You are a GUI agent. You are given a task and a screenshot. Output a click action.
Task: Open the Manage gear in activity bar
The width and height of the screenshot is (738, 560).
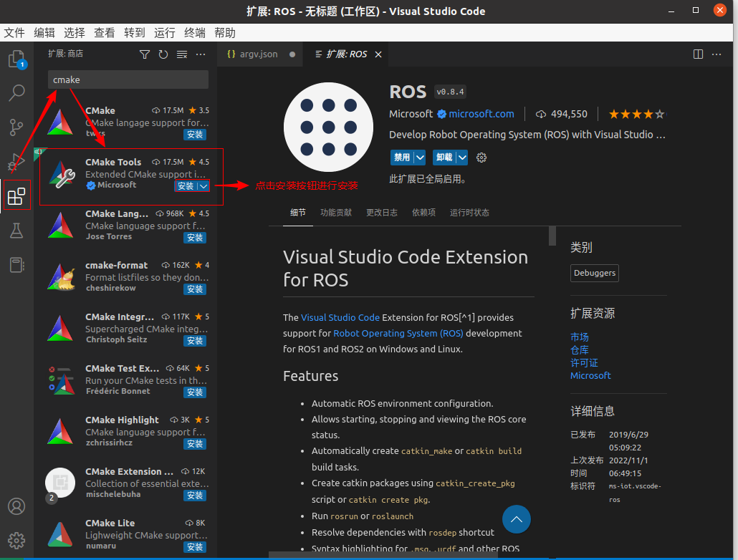click(16, 540)
